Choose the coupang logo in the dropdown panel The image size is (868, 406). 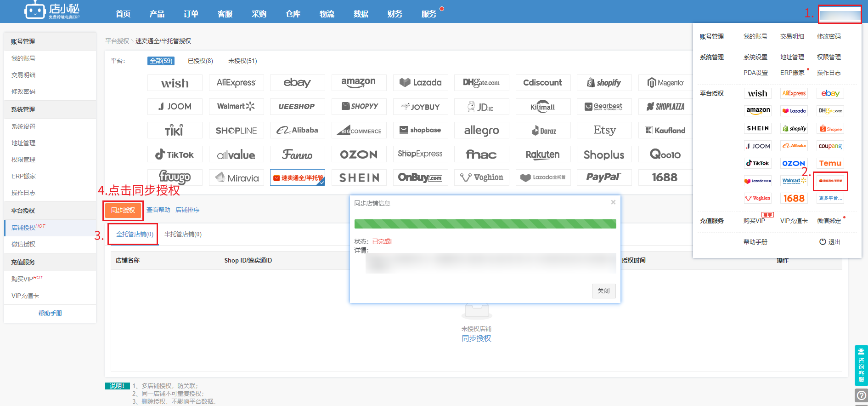coord(830,146)
